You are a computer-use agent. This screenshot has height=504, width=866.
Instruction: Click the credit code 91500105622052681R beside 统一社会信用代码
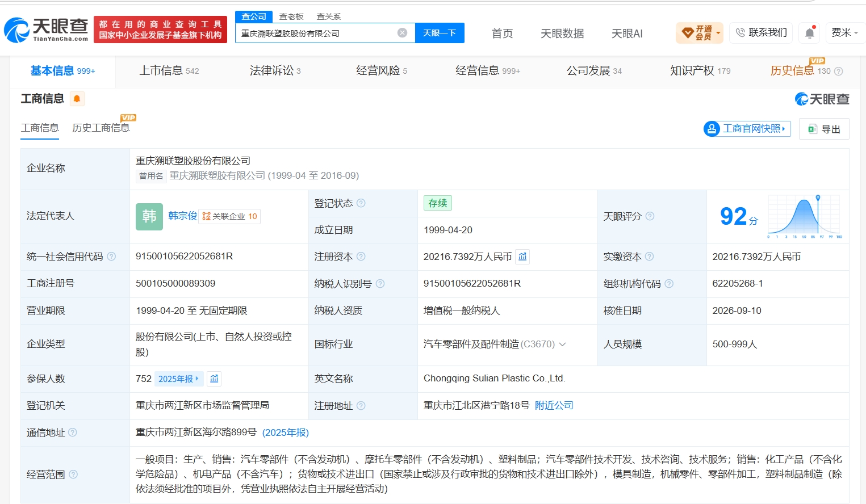(185, 256)
